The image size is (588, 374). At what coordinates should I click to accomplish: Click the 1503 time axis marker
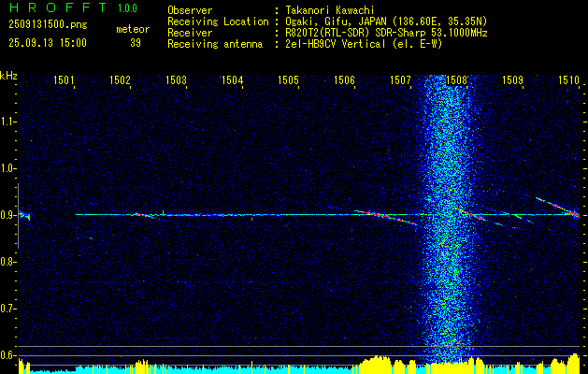pos(176,79)
